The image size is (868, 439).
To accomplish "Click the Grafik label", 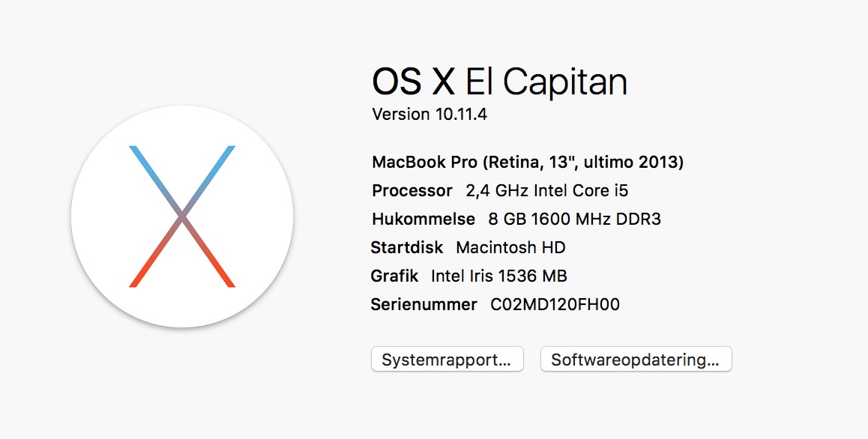I will tap(394, 276).
